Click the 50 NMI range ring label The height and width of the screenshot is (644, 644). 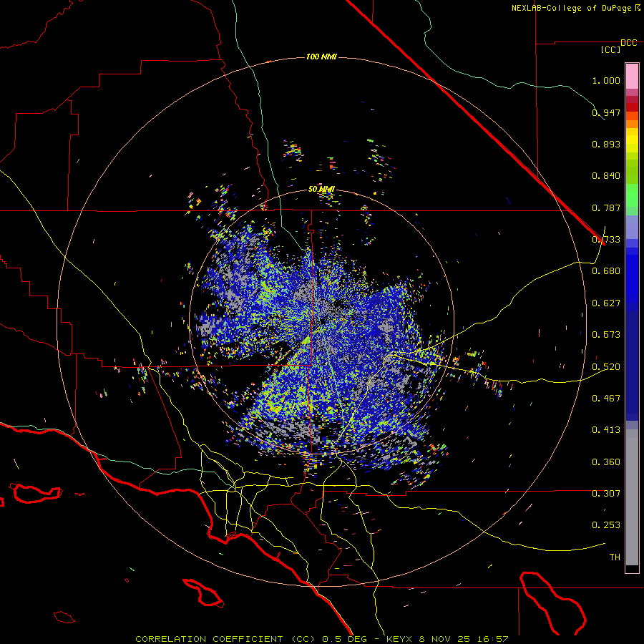click(321, 189)
